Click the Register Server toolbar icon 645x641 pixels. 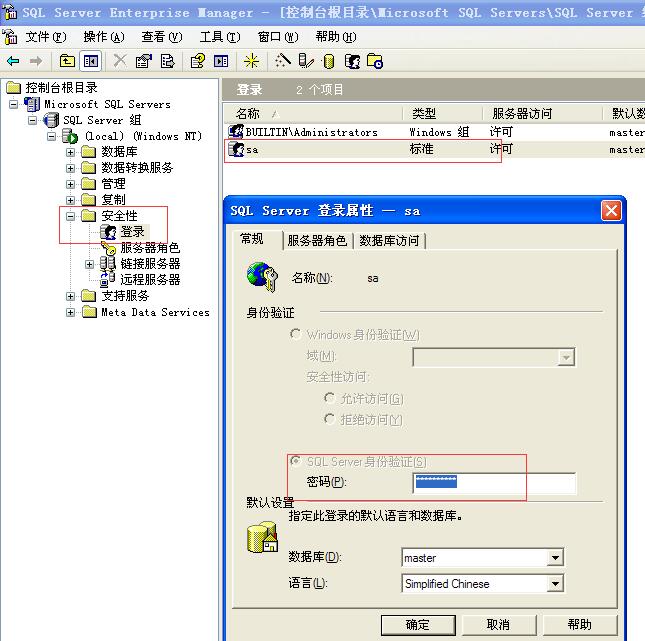(x=306, y=61)
